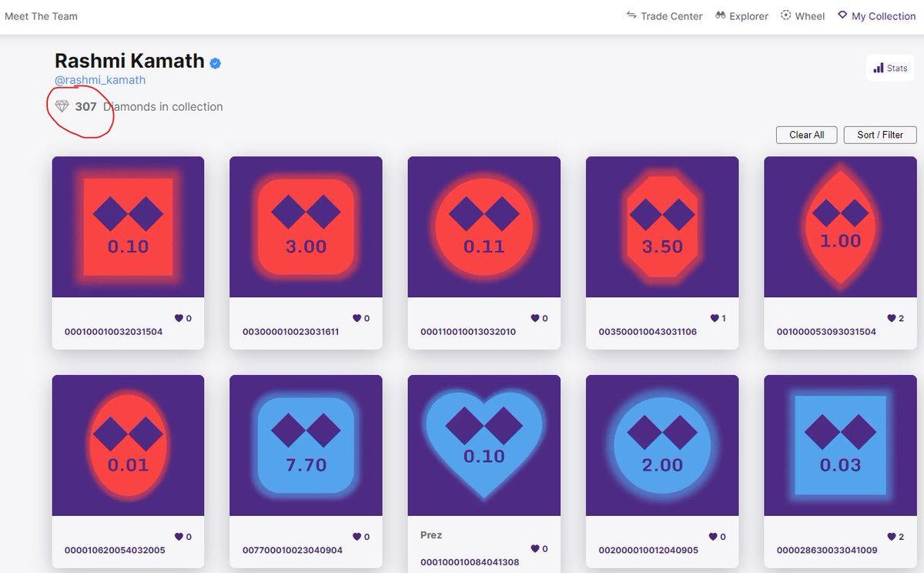This screenshot has height=573, width=924.
Task: Click the My Collection diamond icon
Action: (842, 15)
